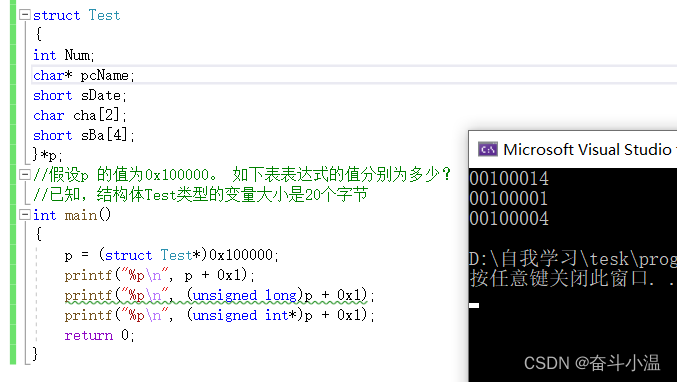Click the comment about p value 0x100000
Image resolution: width=677 pixels, height=382 pixels.
[242, 175]
